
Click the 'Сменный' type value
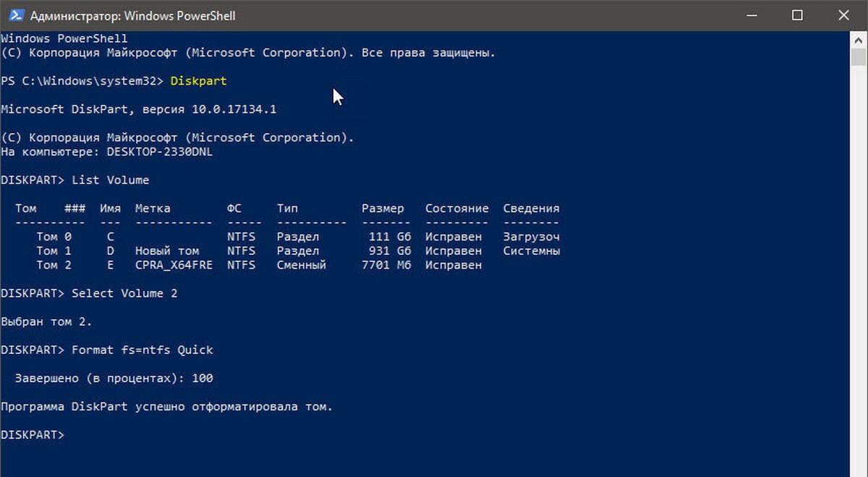(x=301, y=265)
